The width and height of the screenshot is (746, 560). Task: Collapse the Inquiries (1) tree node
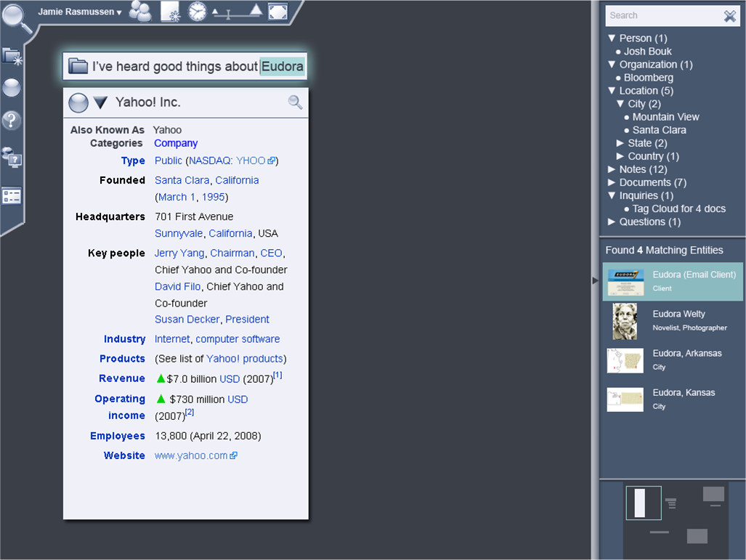tap(612, 195)
